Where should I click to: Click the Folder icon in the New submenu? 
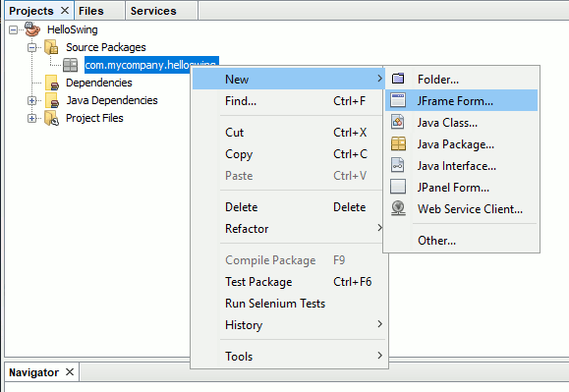pyautogui.click(x=398, y=79)
